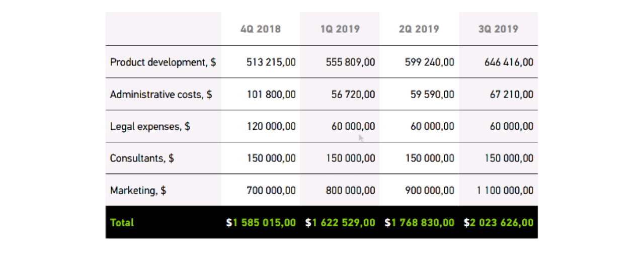Click the Legal expenses row label
Image resolution: width=644 pixels, height=261 pixels.
[150, 126]
